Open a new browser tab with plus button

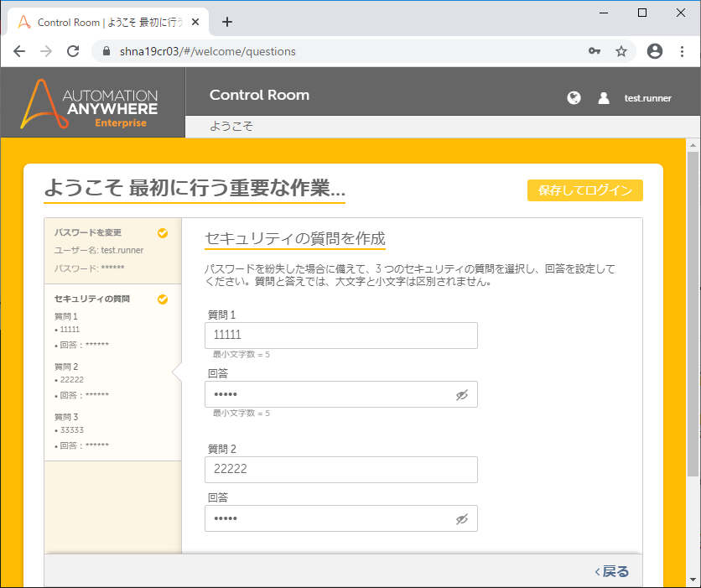tap(226, 22)
